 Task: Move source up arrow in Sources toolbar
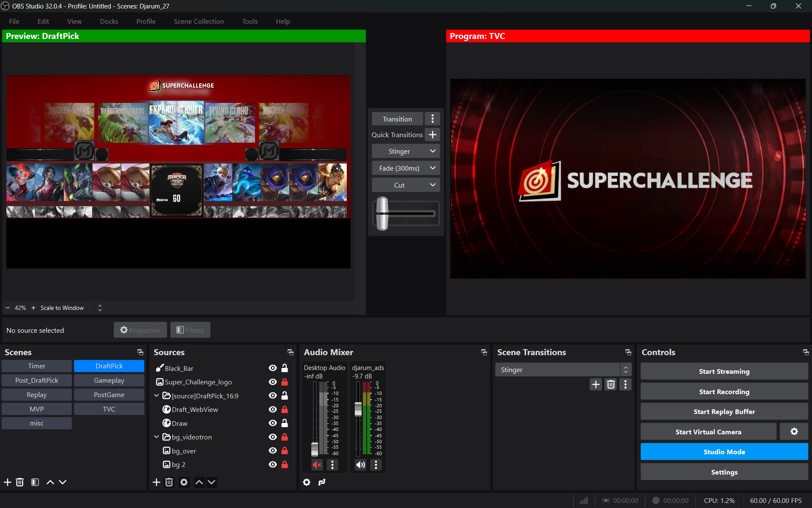point(199,482)
